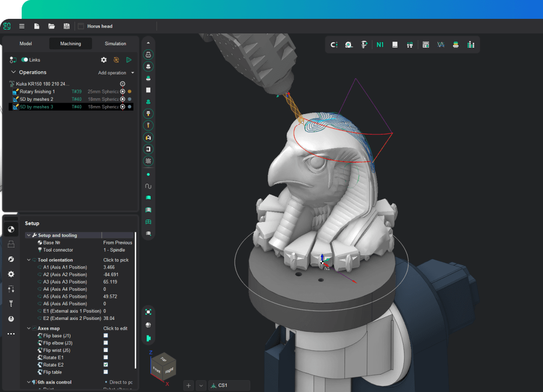This screenshot has width=543, height=392.
Task: Uncheck the Rotate E2 checkbox
Action: [106, 365]
